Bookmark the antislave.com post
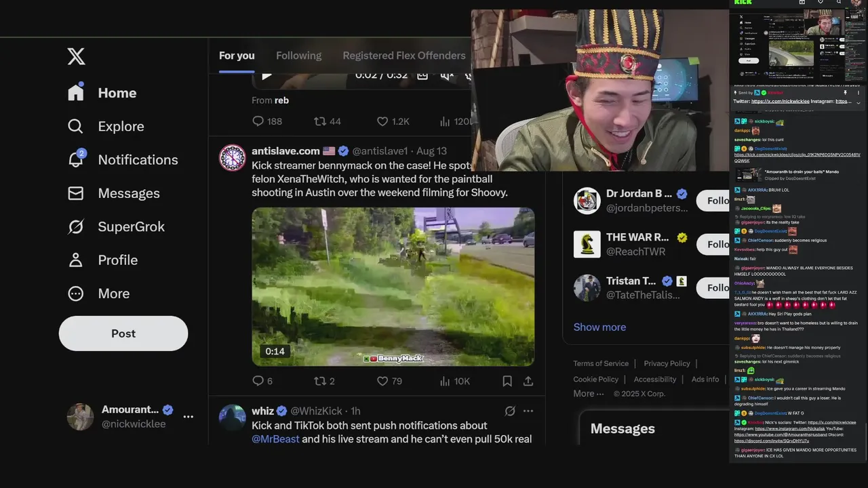The image size is (868, 488). [x=507, y=381]
